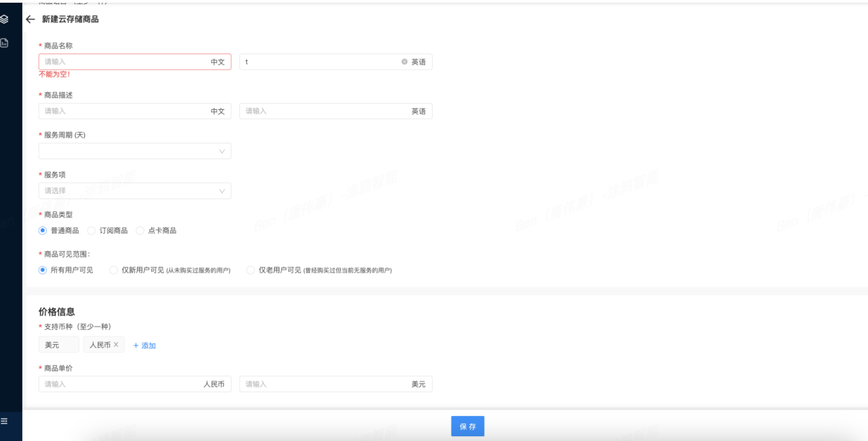
Task: Click the 商品类型 label
Action: pyautogui.click(x=58, y=214)
